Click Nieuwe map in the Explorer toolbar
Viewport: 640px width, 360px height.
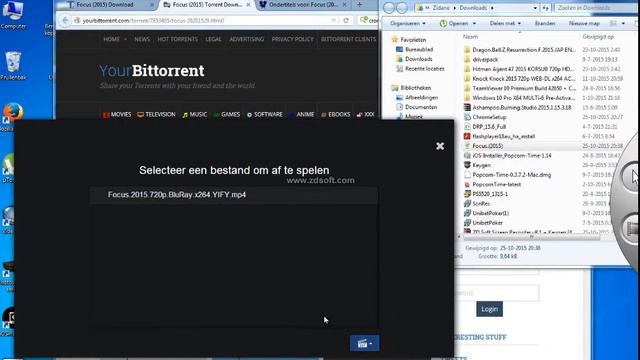click(x=584, y=23)
